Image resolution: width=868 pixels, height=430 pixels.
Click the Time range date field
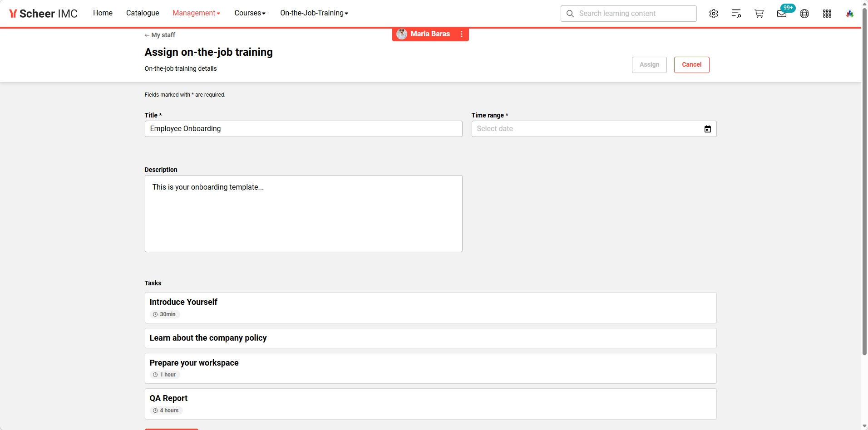[594, 129]
